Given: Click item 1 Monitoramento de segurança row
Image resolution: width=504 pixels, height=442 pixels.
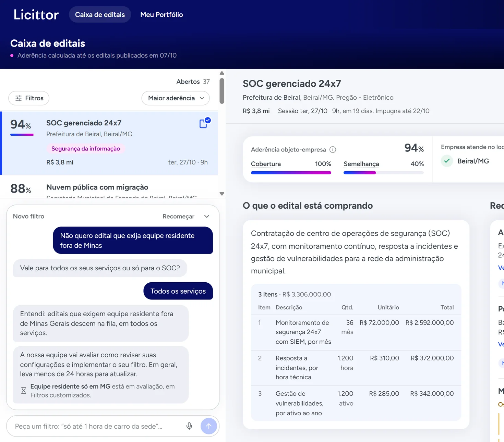Looking at the screenshot, I should [x=356, y=332].
